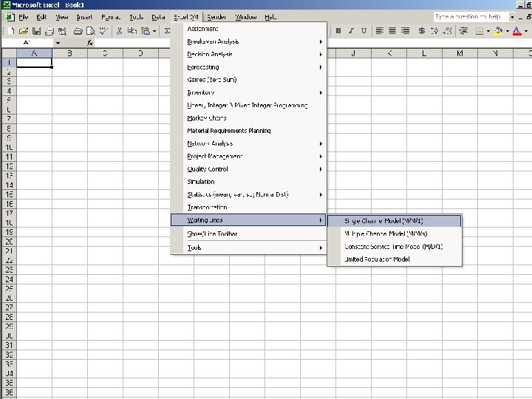Open the Edit menu

coord(41,17)
